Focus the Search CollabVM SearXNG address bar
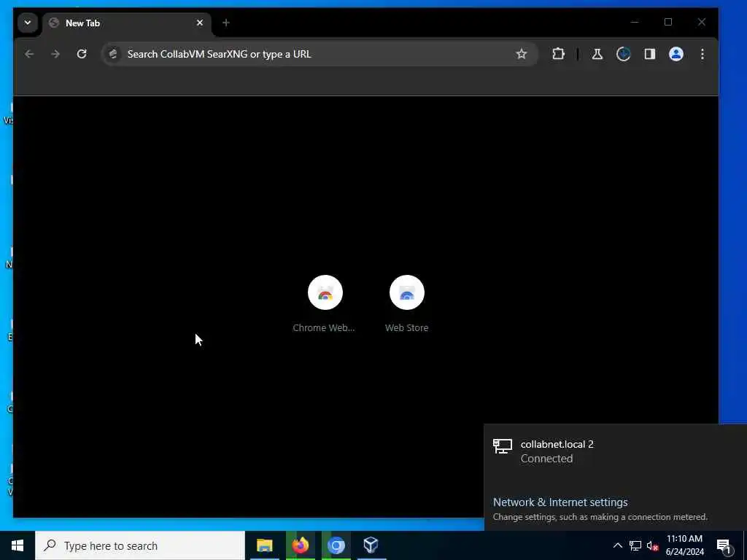The height and width of the screenshot is (560, 747). [x=320, y=54]
